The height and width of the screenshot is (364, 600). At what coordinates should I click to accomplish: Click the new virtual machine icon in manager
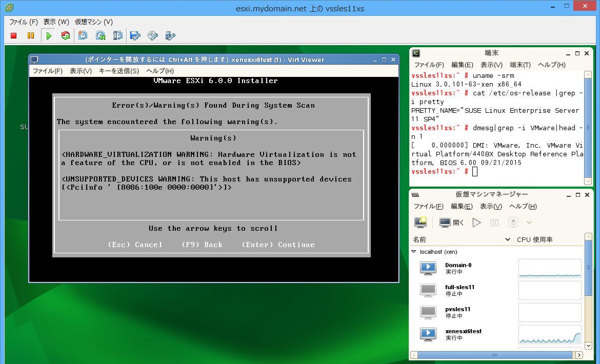[x=421, y=222]
